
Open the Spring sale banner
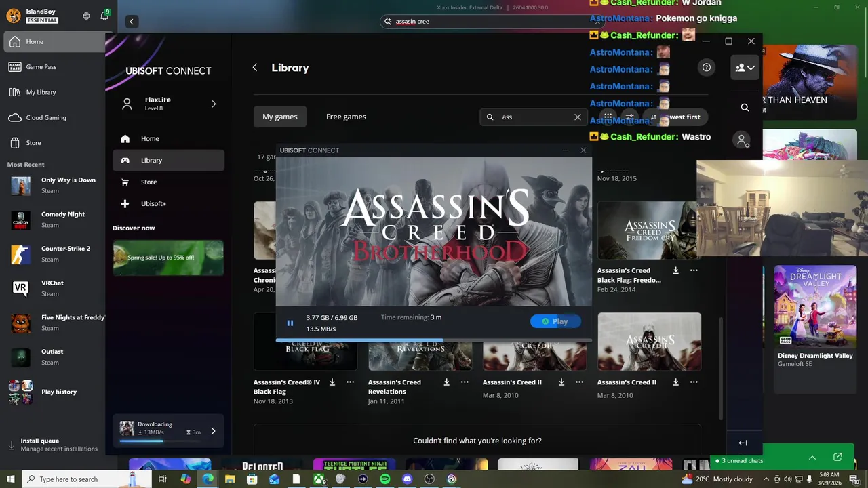tap(168, 258)
